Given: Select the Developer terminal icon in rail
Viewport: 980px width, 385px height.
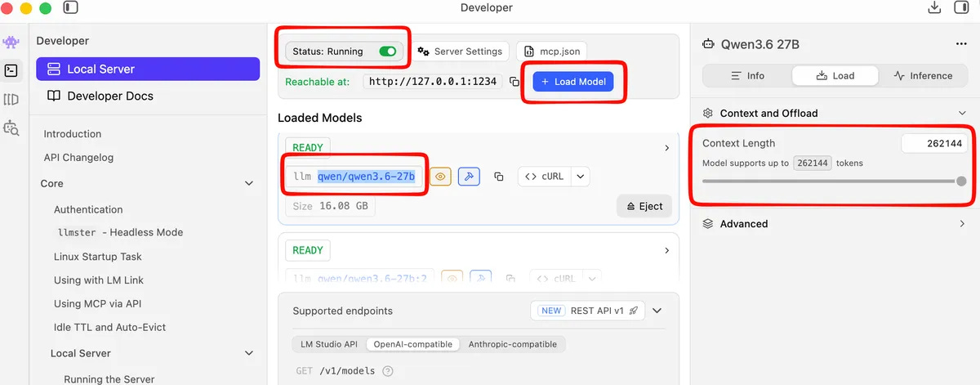Looking at the screenshot, I should tap(11, 70).
